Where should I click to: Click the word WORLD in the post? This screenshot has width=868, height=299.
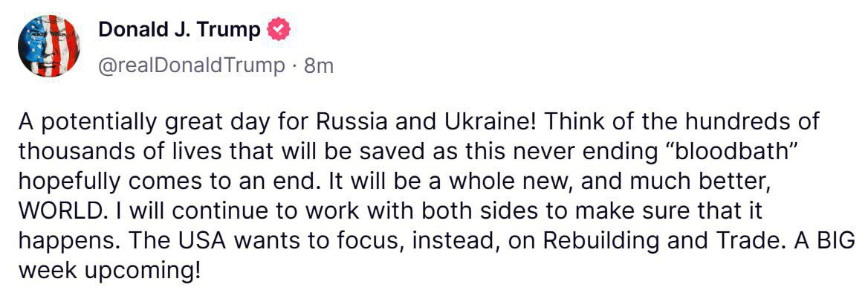[58, 212]
